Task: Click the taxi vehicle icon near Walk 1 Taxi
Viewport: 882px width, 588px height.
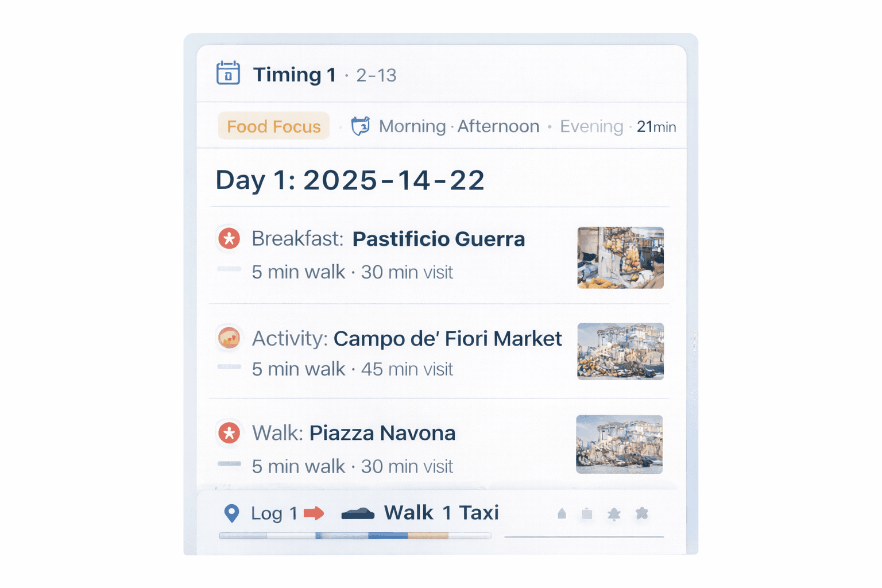Action: (x=358, y=513)
